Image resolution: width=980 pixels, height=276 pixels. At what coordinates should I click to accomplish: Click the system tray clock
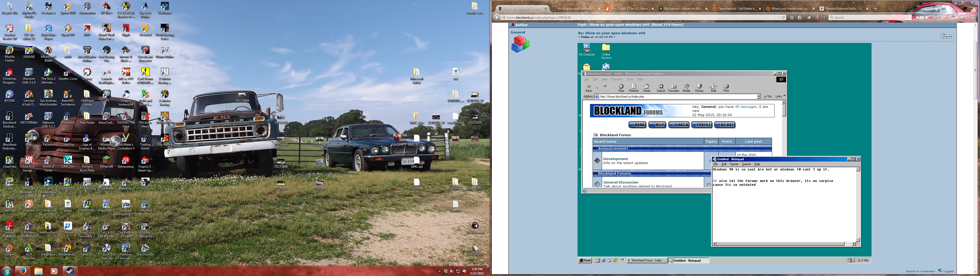pyautogui.click(x=477, y=271)
